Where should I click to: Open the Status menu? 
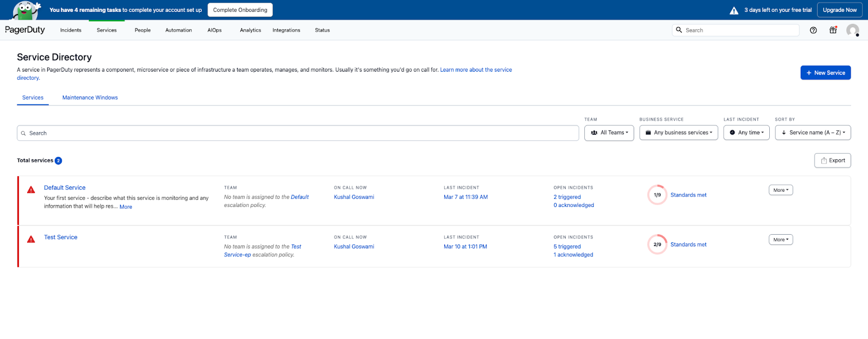click(x=322, y=30)
